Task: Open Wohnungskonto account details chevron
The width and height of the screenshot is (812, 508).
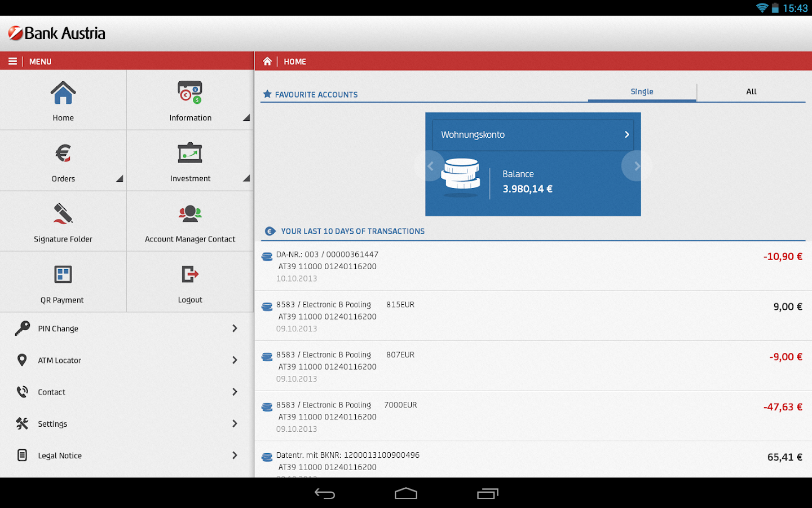Action: [626, 134]
